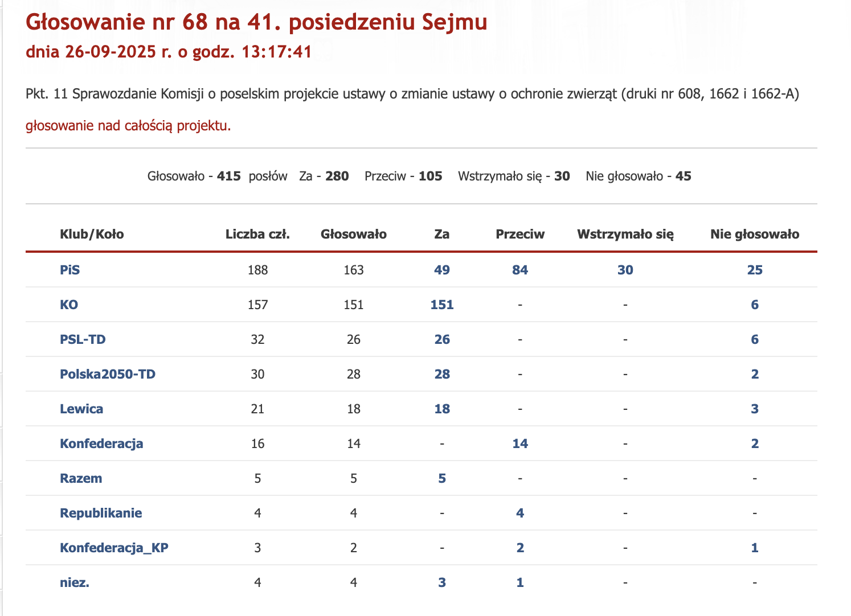Click the heading 'Głosowanie nr 68 na 41. posiedzeniu Sejmu'
The image size is (851, 616).
(256, 22)
